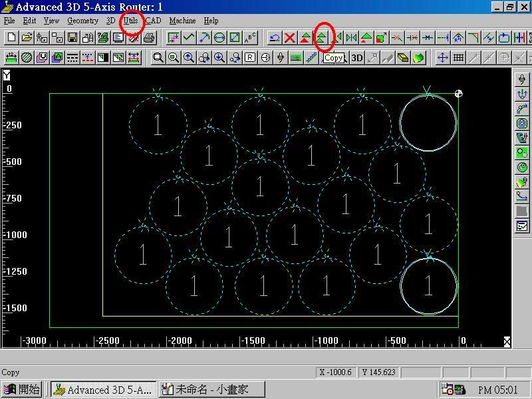Click the dashed line styles icon
The height and width of the screenshot is (399, 532).
point(72,58)
